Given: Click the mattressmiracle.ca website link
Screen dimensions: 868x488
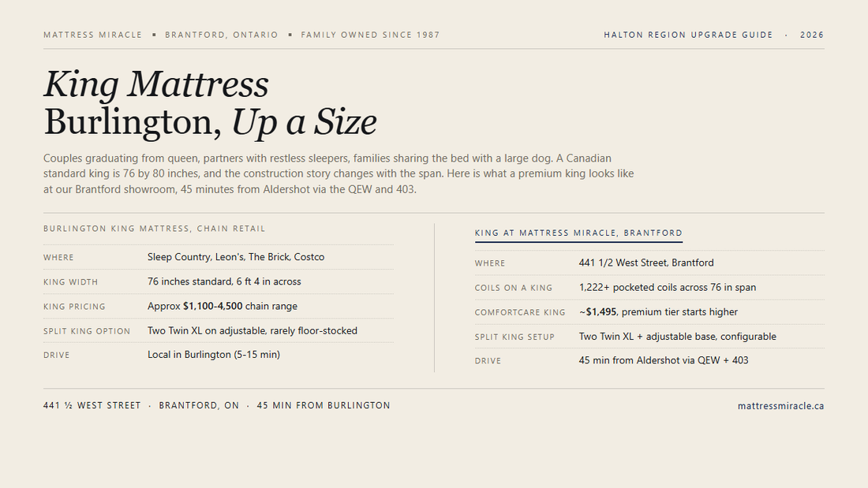Looking at the screenshot, I should click(x=780, y=406).
